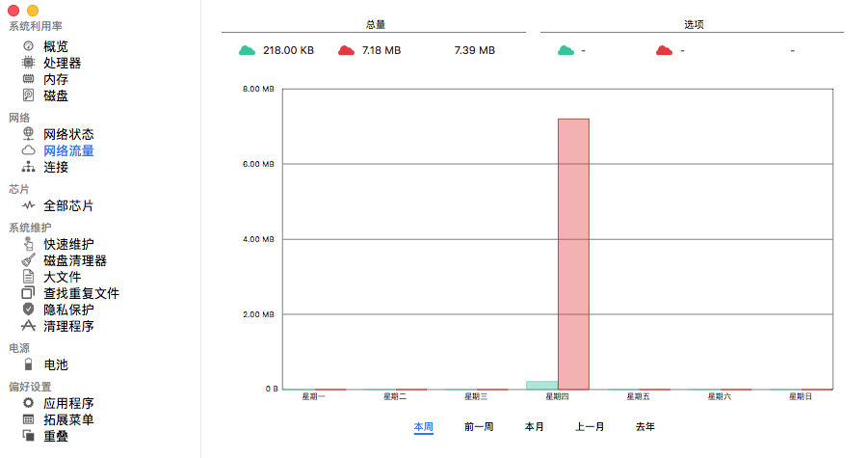The image size is (868, 458).
Task: Click the 电池 battery icon
Action: (x=28, y=364)
